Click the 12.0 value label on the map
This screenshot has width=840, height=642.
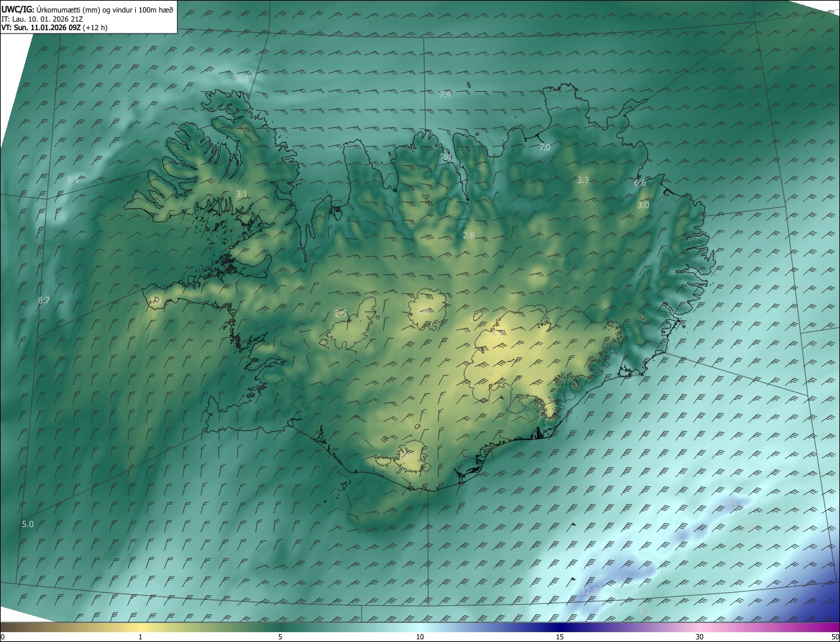tap(591, 591)
